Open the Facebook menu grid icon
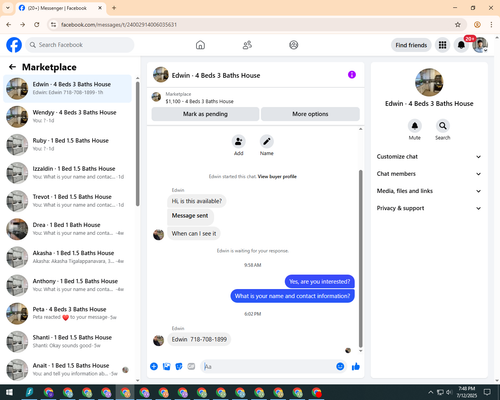Viewport: 500px width, 400px height. (442, 45)
